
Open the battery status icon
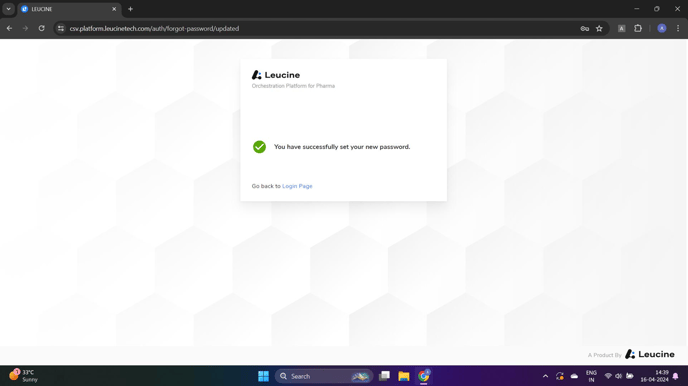[x=630, y=376]
